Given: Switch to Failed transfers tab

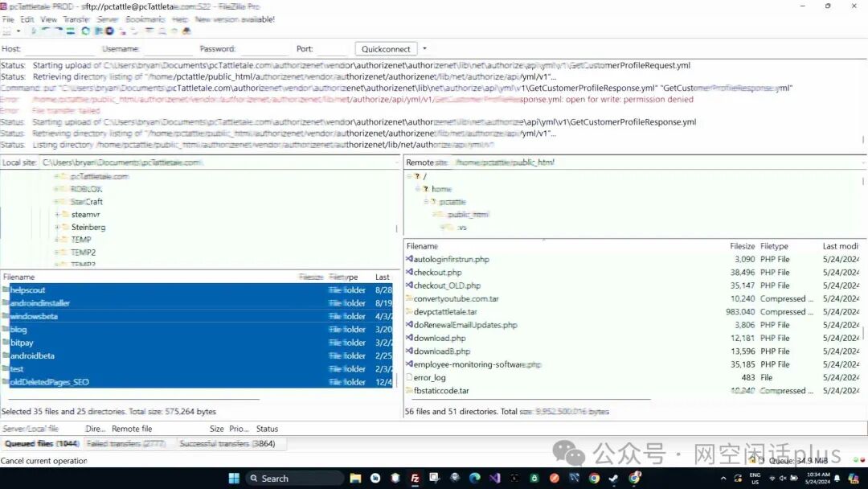Looking at the screenshot, I should click(125, 444).
